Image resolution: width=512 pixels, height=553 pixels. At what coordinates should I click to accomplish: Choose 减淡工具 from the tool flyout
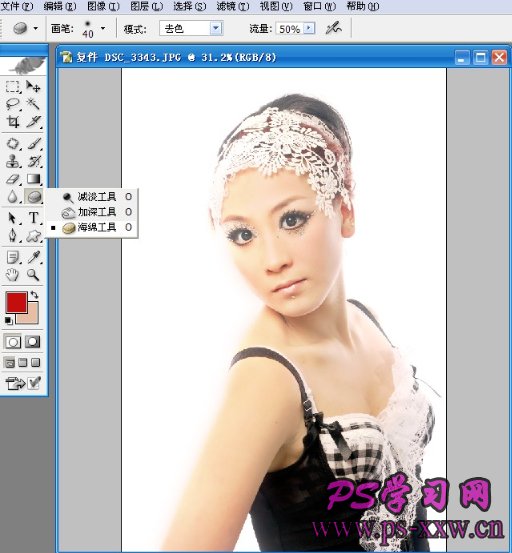point(92,197)
